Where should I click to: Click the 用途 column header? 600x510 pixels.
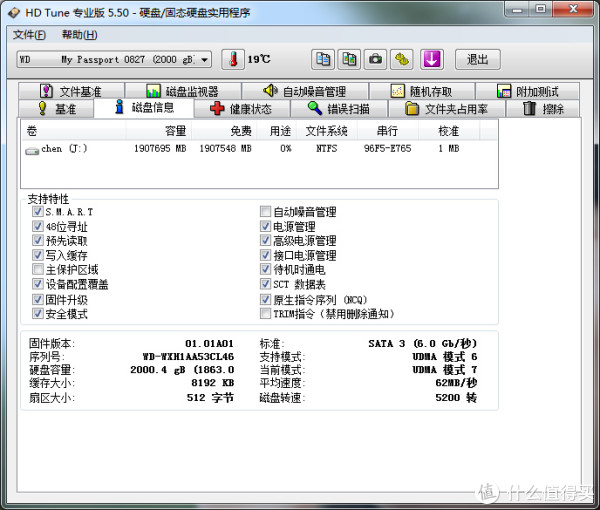276,131
